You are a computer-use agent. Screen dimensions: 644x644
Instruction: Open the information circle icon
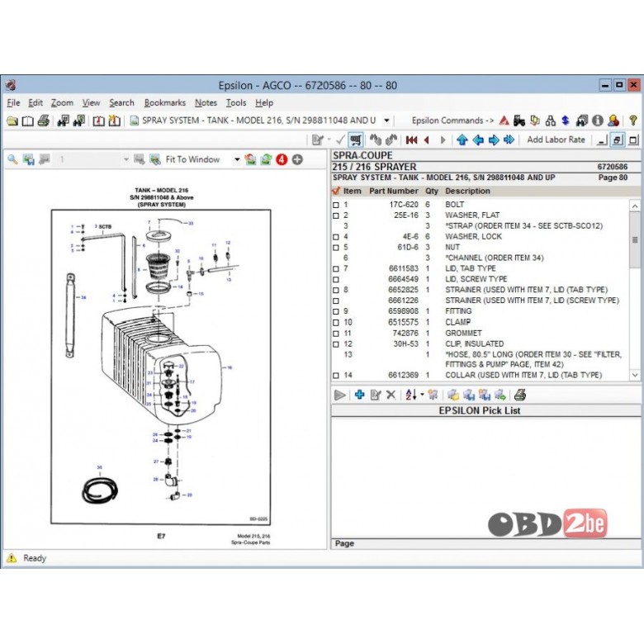click(x=598, y=121)
